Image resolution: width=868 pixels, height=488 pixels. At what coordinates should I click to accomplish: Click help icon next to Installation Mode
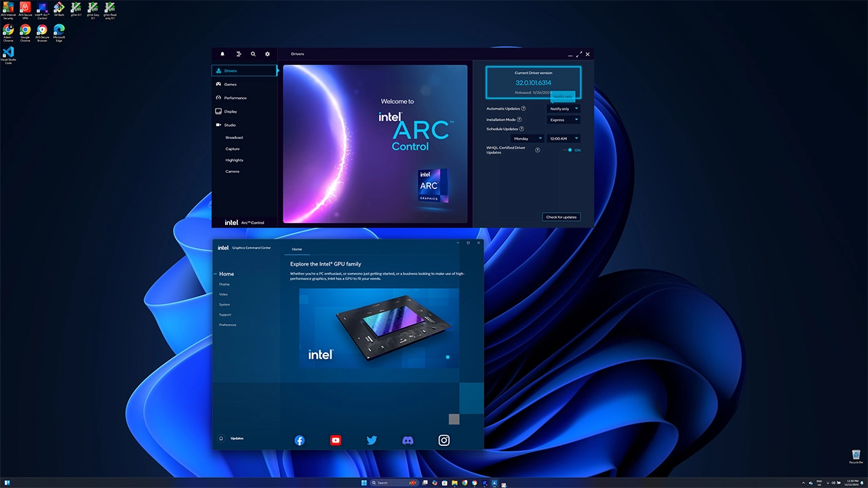point(519,119)
